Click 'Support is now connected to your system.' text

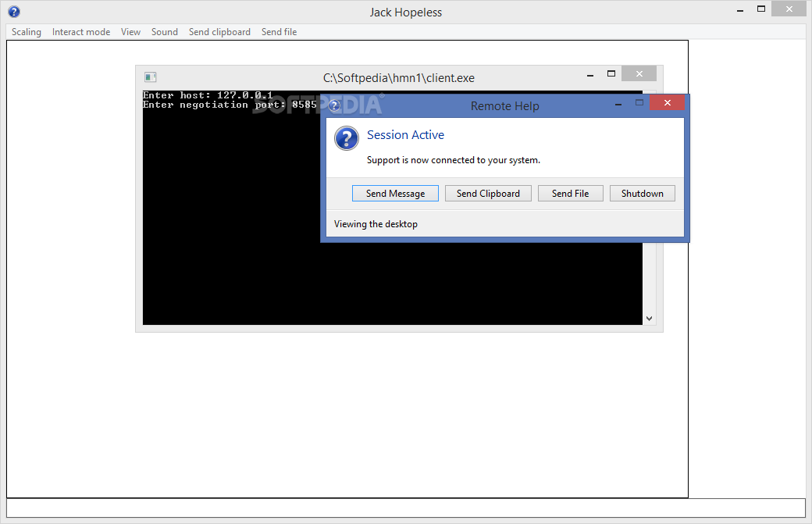[453, 160]
